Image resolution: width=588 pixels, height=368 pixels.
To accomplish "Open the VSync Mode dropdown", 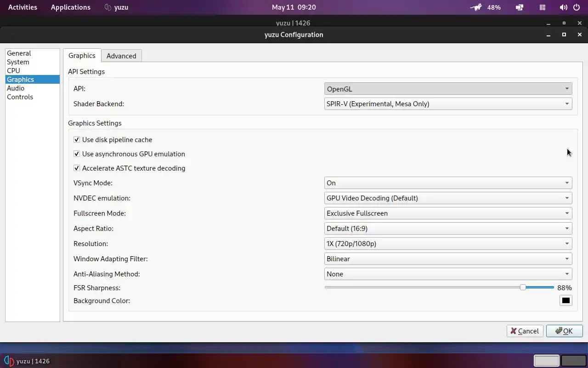I will pos(448,183).
